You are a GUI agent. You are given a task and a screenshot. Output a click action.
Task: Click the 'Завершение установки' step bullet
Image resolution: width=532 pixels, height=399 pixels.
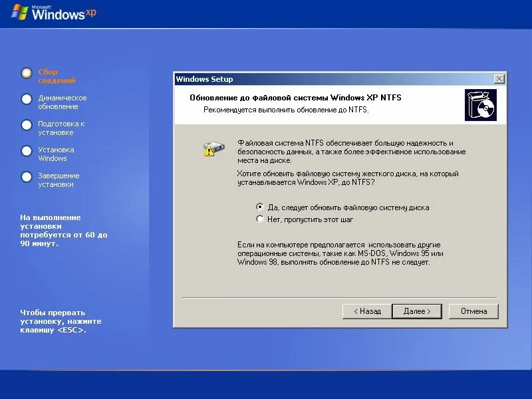(27, 177)
